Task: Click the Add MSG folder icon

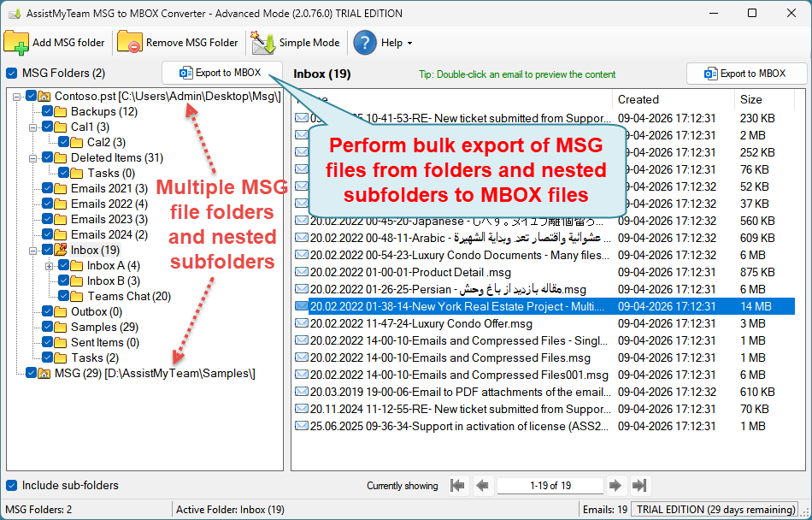Action: 16,42
